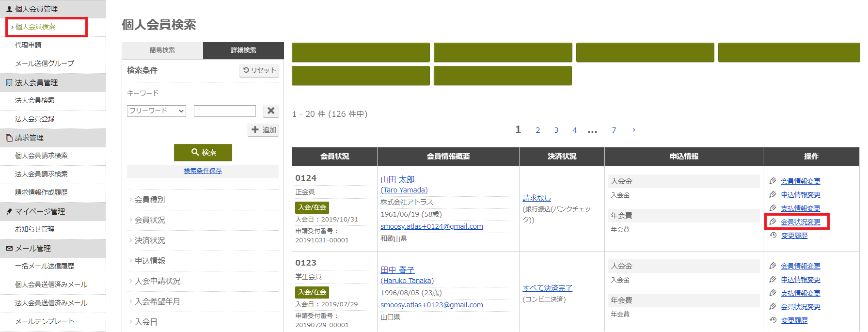Click the keyword text input field

coord(225,111)
